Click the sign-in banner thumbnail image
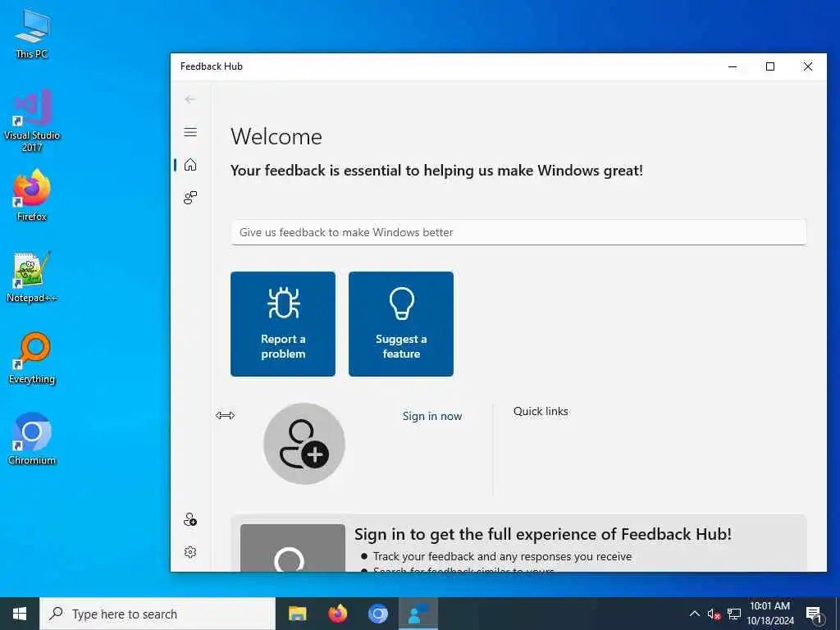 (293, 547)
